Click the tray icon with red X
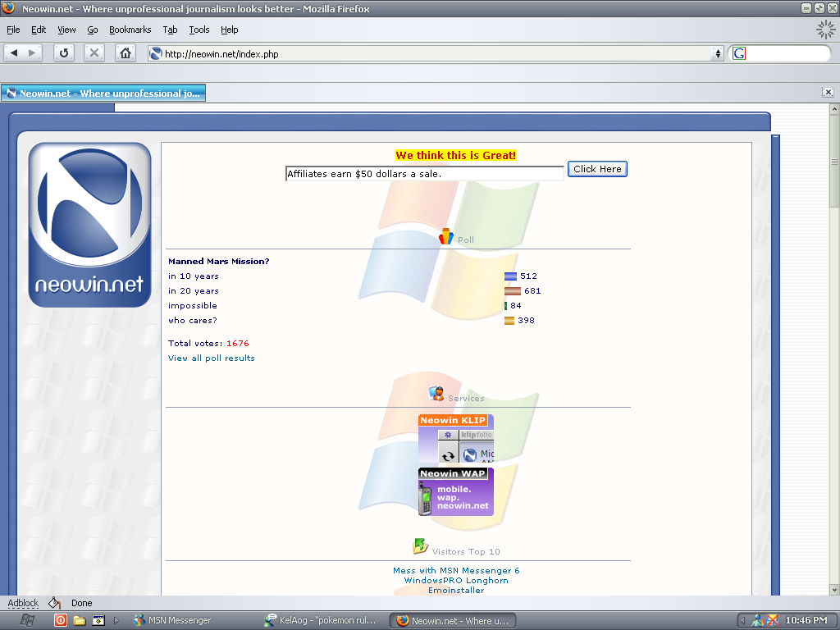The image size is (840, 630). (773, 620)
